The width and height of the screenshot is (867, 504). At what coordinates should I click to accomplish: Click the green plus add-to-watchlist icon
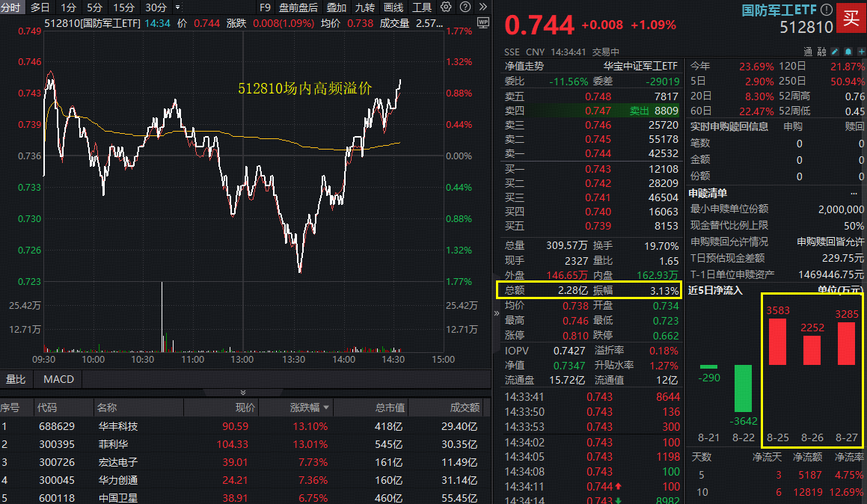[863, 52]
